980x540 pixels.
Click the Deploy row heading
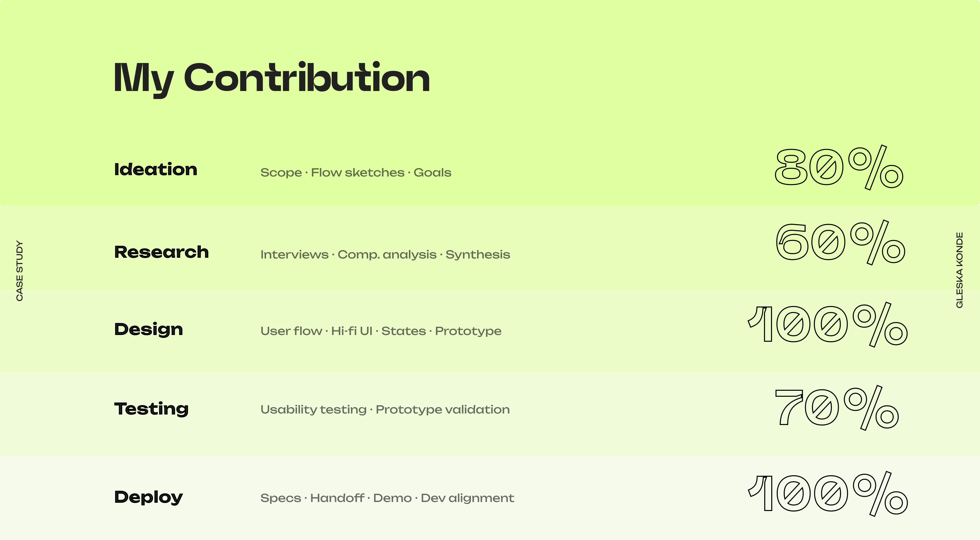click(x=148, y=497)
